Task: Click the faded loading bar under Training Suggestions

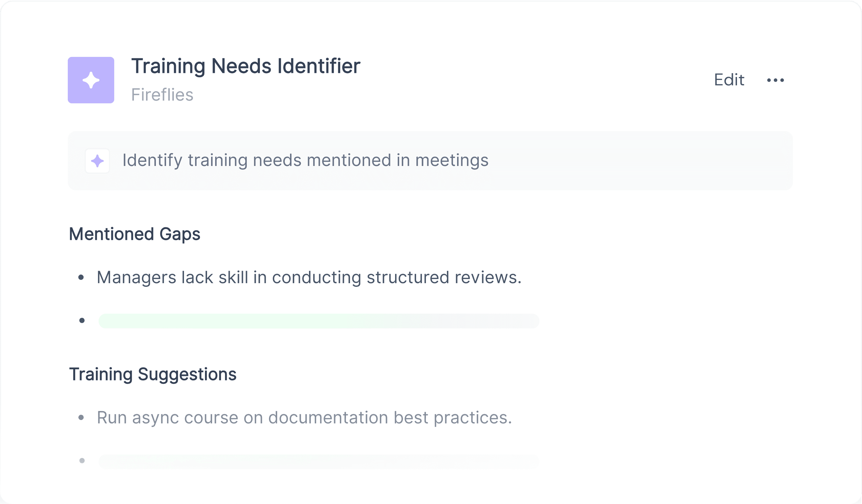Action: [x=319, y=461]
